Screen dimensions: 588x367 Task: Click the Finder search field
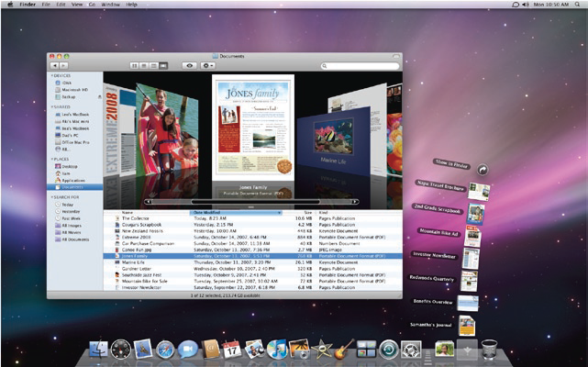[361, 66]
